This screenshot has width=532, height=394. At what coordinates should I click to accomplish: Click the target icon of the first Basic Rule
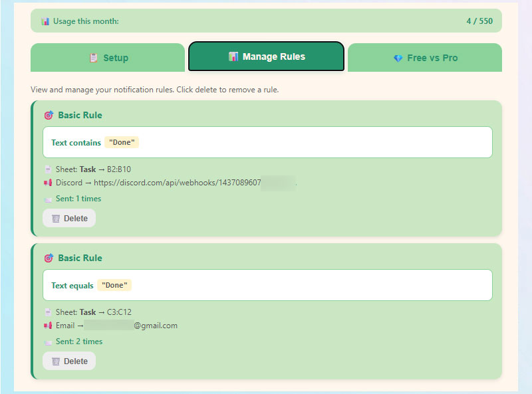(x=48, y=115)
